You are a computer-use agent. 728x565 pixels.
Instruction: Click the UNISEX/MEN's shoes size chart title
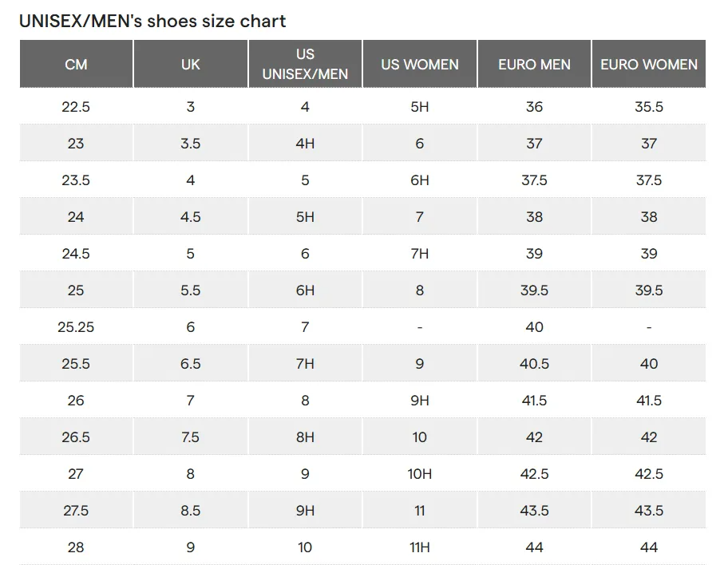tap(152, 22)
